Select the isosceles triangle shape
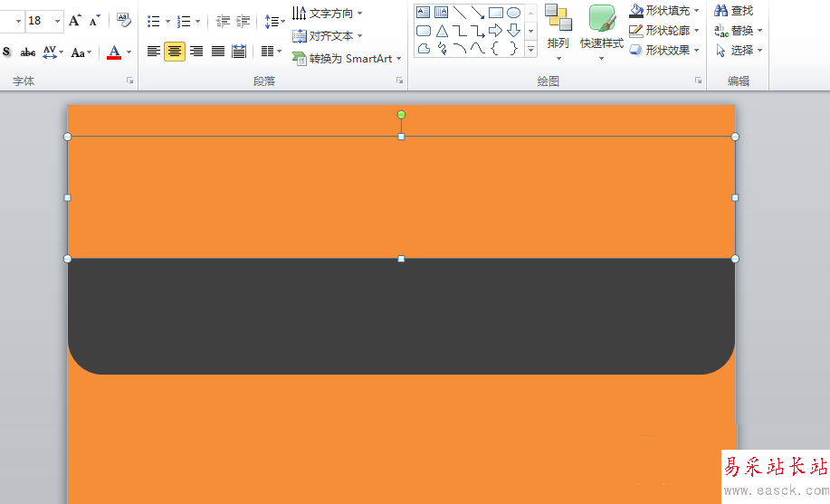The height and width of the screenshot is (504, 830). [x=442, y=31]
